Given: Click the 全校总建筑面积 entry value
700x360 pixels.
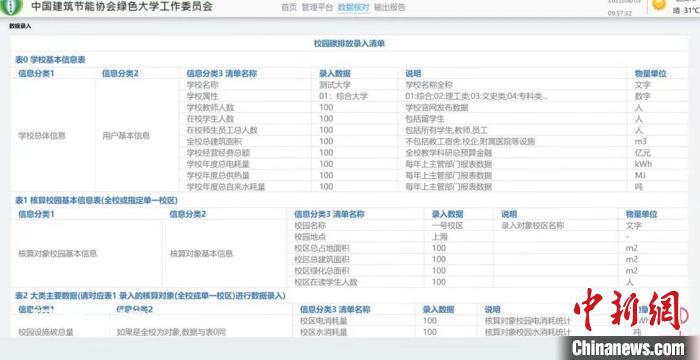Looking at the screenshot, I should point(355,141).
